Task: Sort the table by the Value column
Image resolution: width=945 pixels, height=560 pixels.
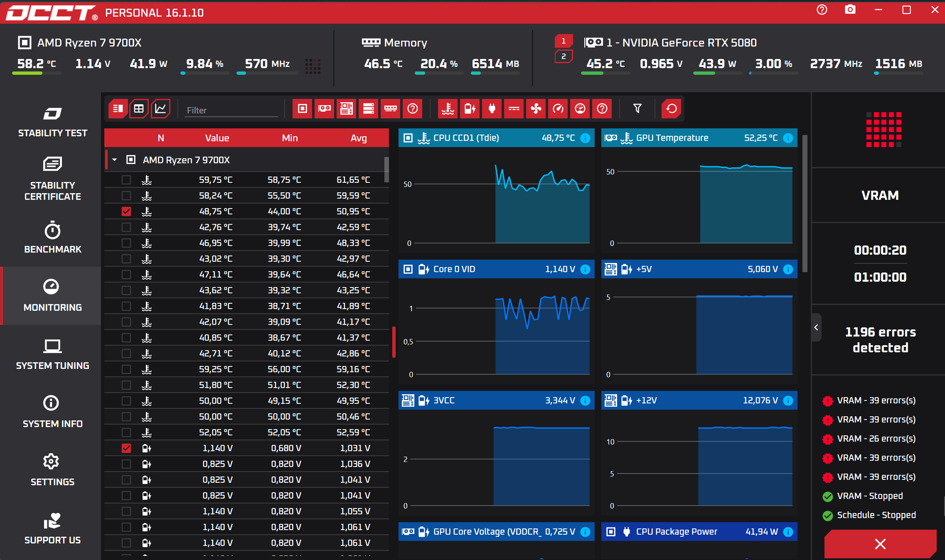Action: pos(217,138)
